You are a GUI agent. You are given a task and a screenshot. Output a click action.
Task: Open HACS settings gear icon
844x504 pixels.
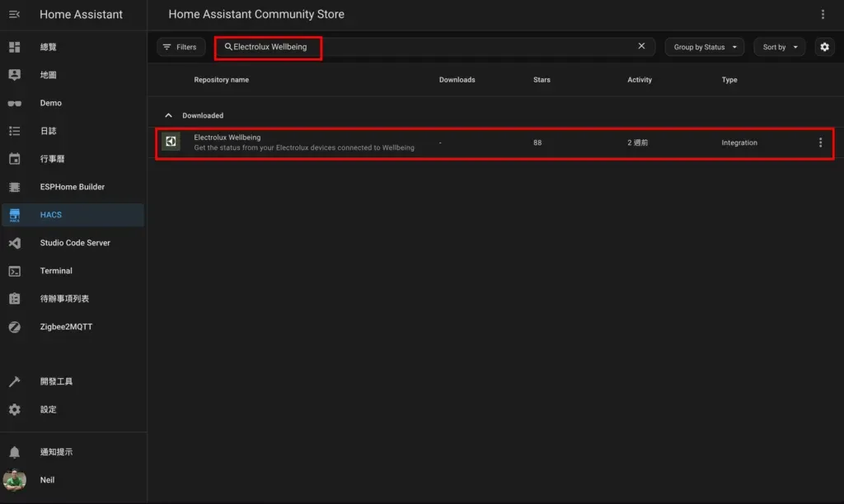(824, 47)
